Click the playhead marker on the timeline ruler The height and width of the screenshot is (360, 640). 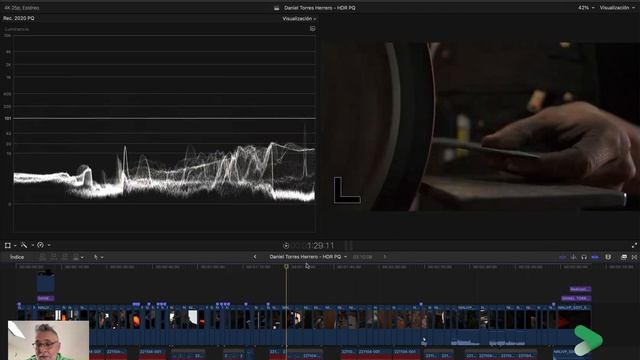pyautogui.click(x=287, y=266)
